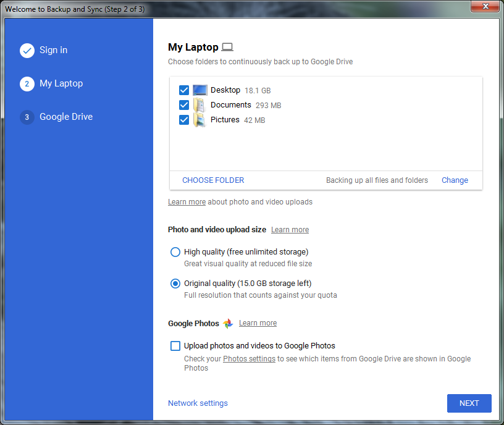Enable uploading photos and videos to Google Photos
This screenshot has height=425, width=504.
point(175,345)
